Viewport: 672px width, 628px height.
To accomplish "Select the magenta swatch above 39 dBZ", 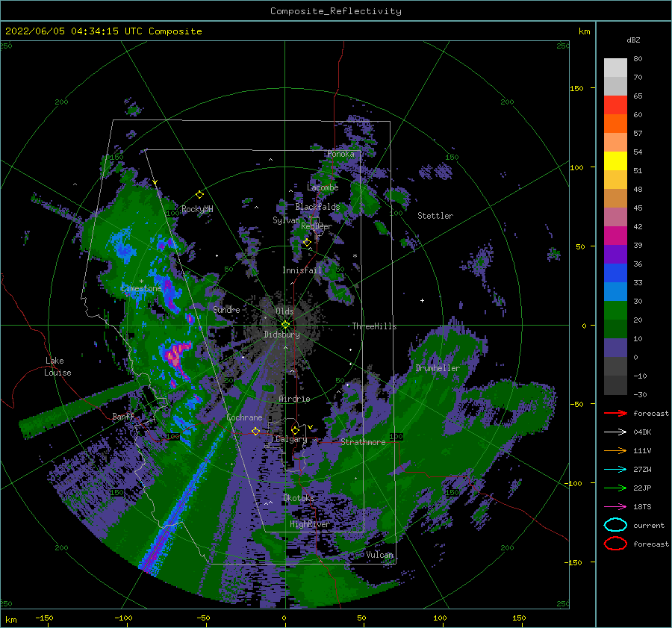I will [x=615, y=235].
